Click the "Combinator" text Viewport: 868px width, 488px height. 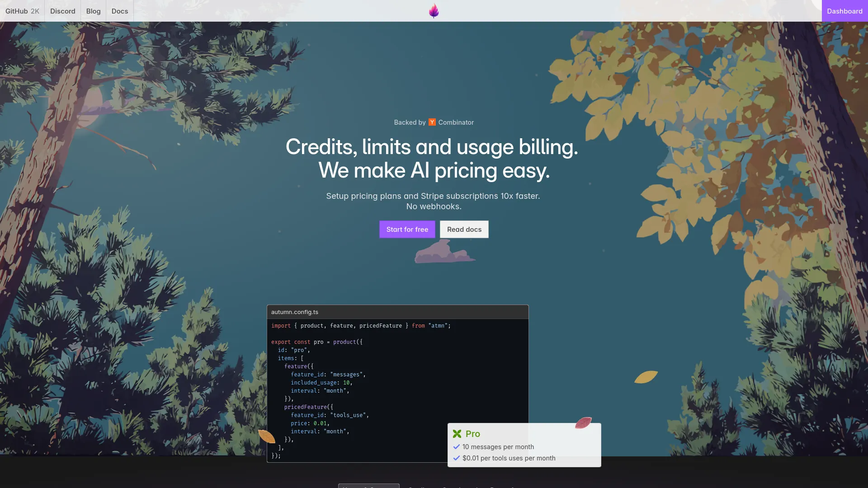click(x=456, y=122)
